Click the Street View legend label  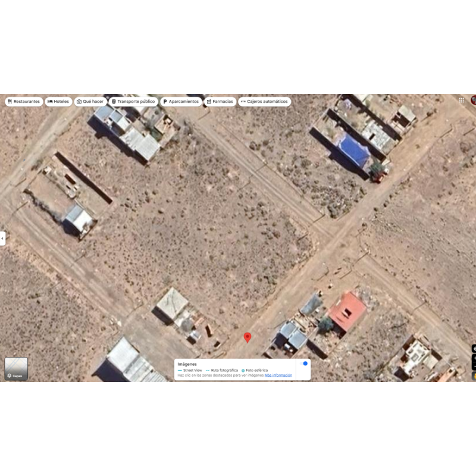(x=192, y=370)
